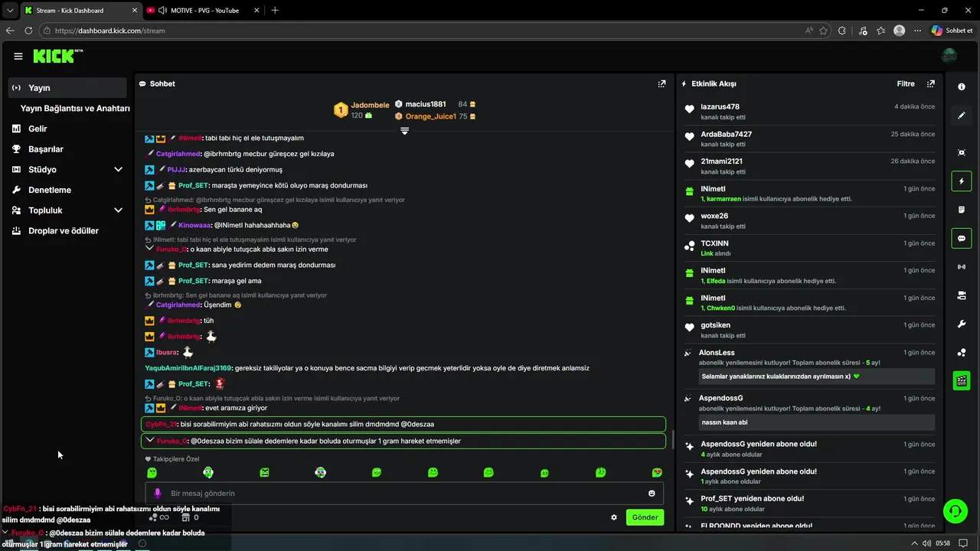Screen dimensions: 980x551
Task: Open the Filtre dropdown in Etkinlik Akışı
Action: tap(906, 83)
